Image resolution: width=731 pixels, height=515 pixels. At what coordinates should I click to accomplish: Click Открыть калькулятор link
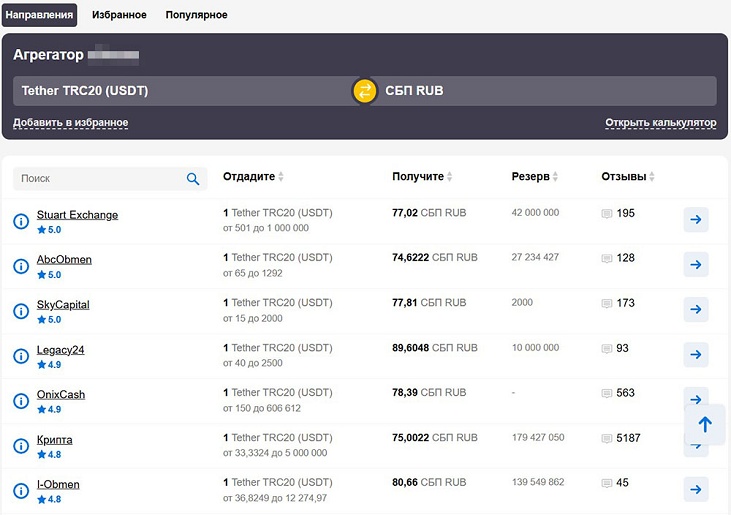(661, 123)
